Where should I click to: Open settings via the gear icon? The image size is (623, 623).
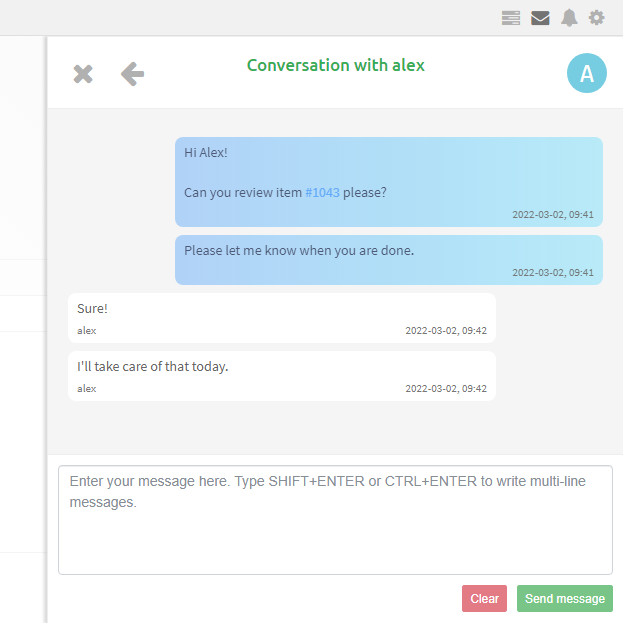point(597,17)
